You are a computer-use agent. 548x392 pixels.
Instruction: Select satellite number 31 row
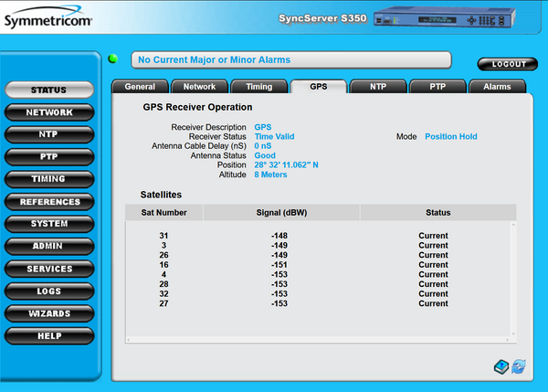click(x=318, y=236)
